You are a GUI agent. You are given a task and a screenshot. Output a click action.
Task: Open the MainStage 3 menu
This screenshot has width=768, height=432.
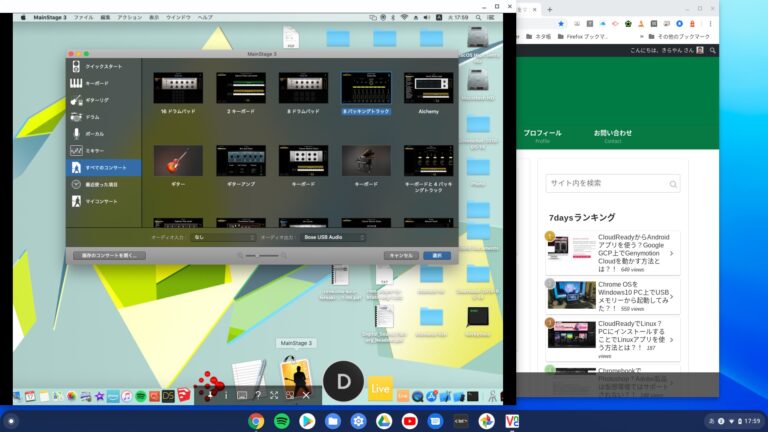pyautogui.click(x=49, y=18)
